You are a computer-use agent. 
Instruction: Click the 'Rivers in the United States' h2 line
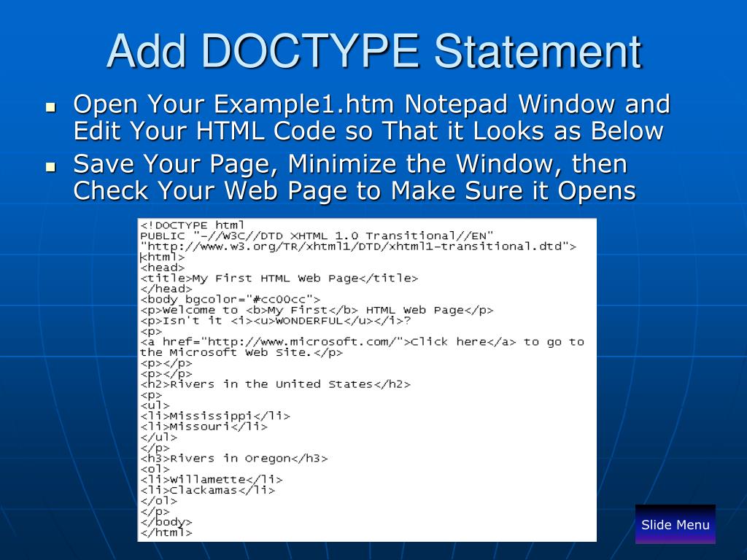(275, 384)
